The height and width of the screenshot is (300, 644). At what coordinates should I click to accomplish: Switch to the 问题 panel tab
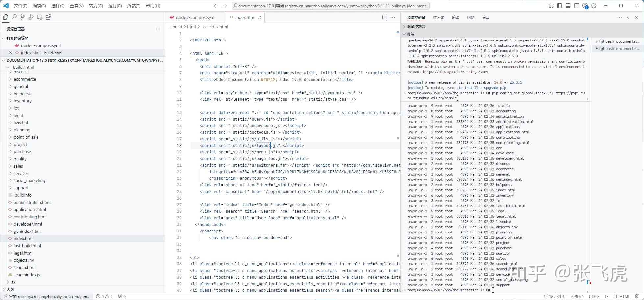[471, 17]
